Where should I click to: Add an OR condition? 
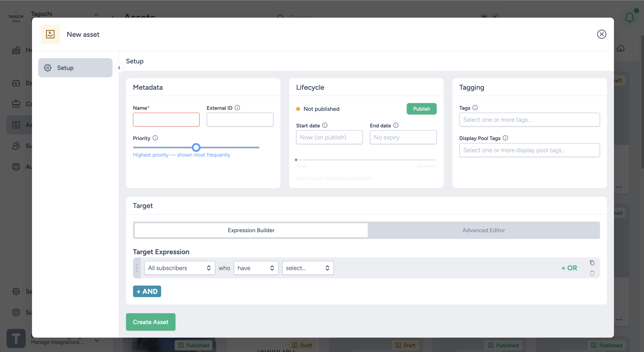point(569,268)
